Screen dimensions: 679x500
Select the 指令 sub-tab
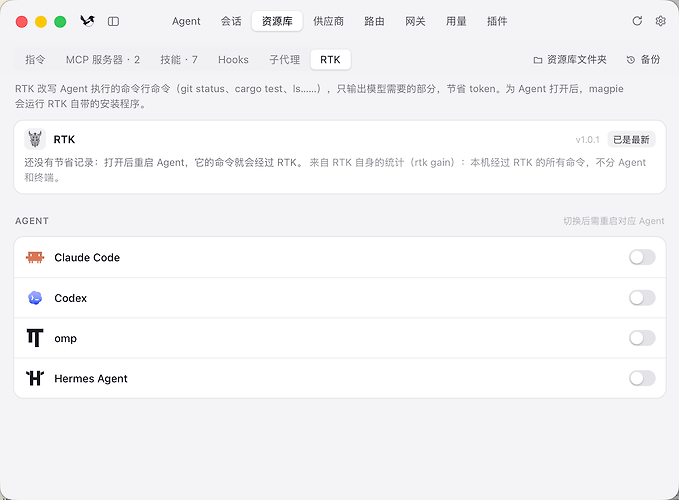click(x=35, y=60)
